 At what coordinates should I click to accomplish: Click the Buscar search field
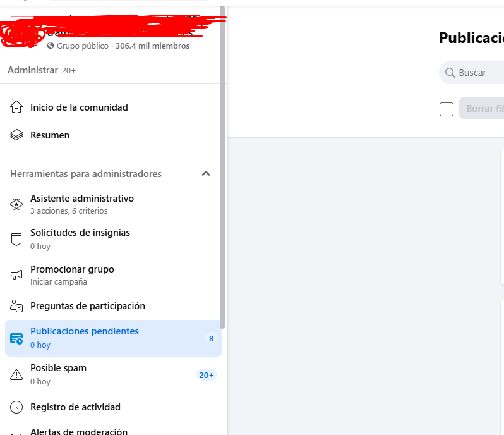(x=472, y=73)
